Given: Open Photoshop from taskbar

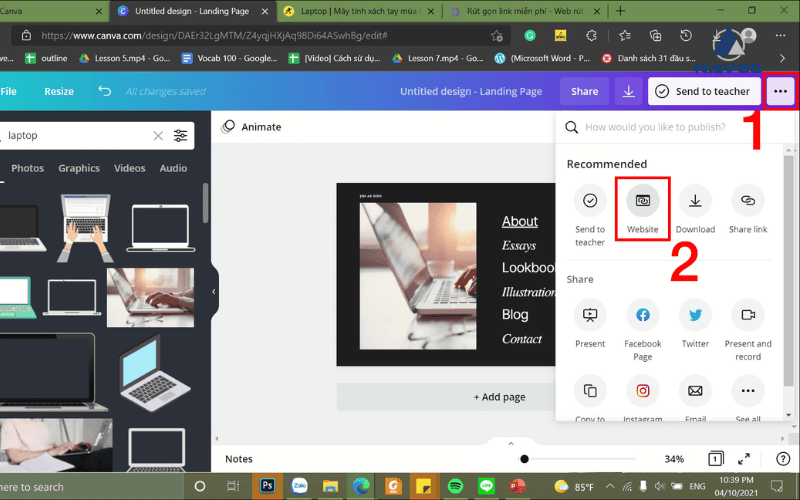Looking at the screenshot, I should point(267,486).
